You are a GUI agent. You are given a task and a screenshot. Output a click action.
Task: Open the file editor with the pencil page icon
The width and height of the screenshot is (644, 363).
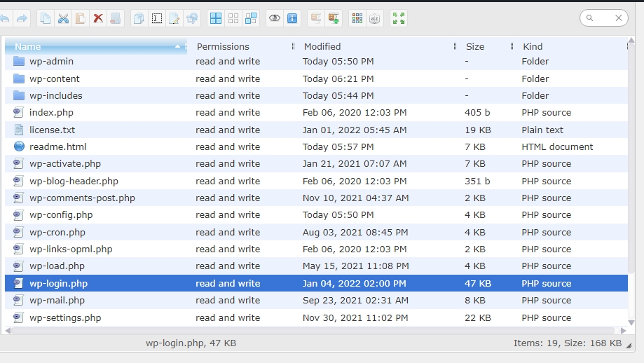pyautogui.click(x=174, y=18)
